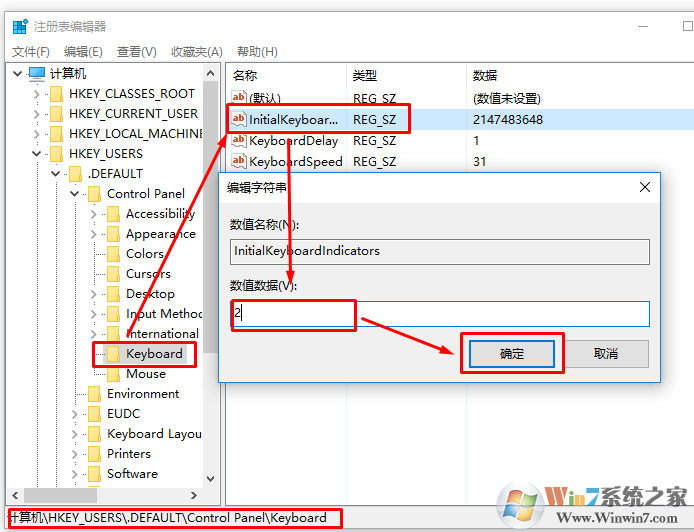Click the status bar registry path
Viewport: 694px width, 532px height.
coord(168,518)
